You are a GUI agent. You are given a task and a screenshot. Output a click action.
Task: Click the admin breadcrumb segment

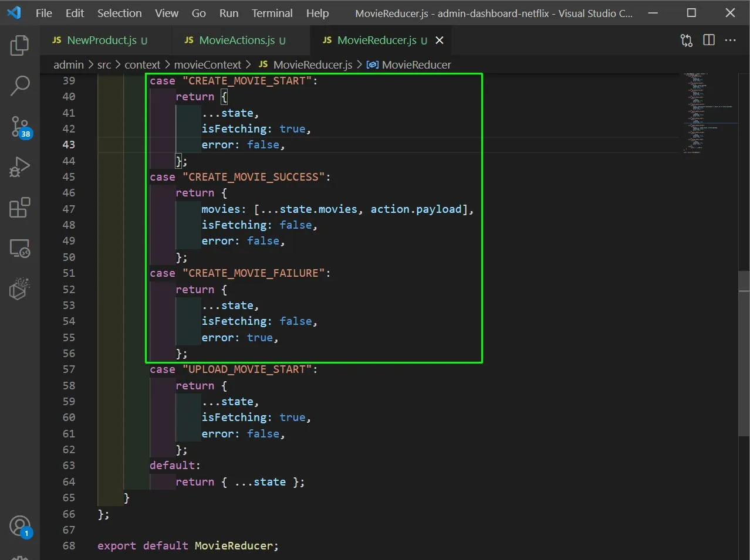(x=69, y=65)
